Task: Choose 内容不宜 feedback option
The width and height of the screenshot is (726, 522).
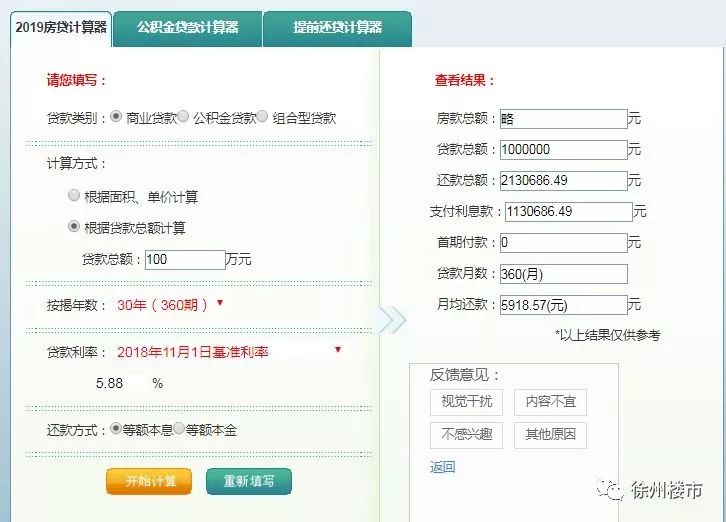Action: (550, 402)
